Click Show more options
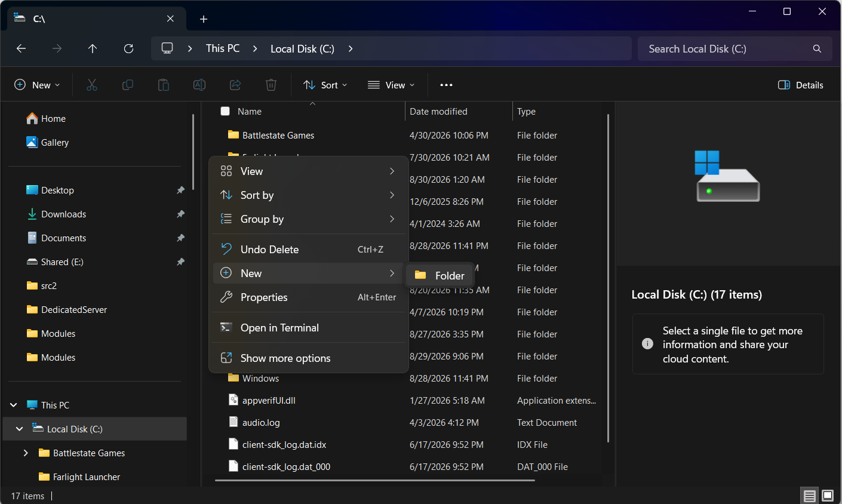 [x=309, y=358]
